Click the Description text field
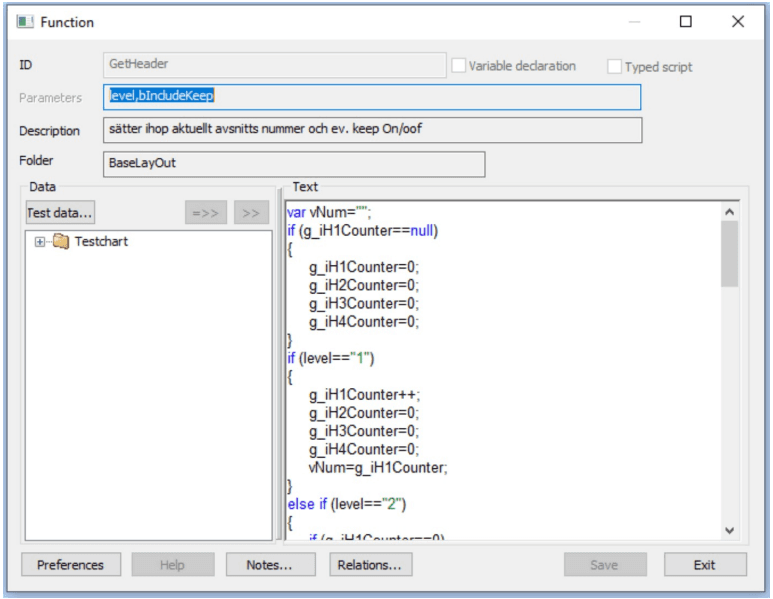773x599 pixels. [372, 130]
